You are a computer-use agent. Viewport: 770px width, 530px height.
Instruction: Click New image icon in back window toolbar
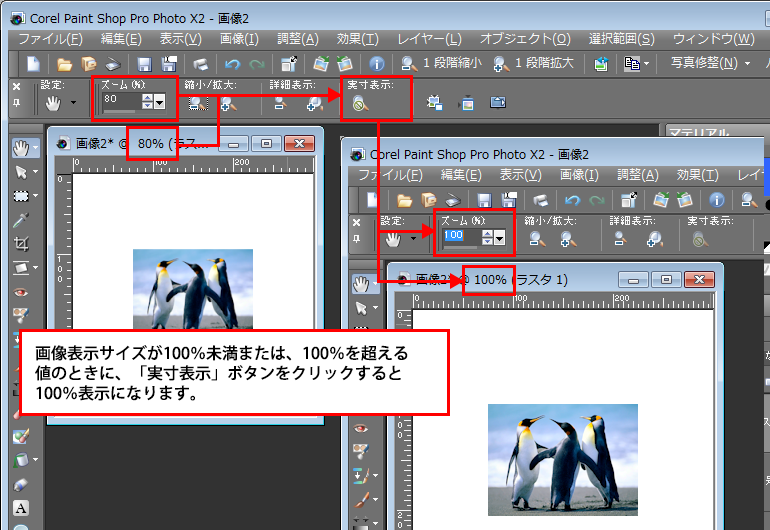(x=33, y=64)
